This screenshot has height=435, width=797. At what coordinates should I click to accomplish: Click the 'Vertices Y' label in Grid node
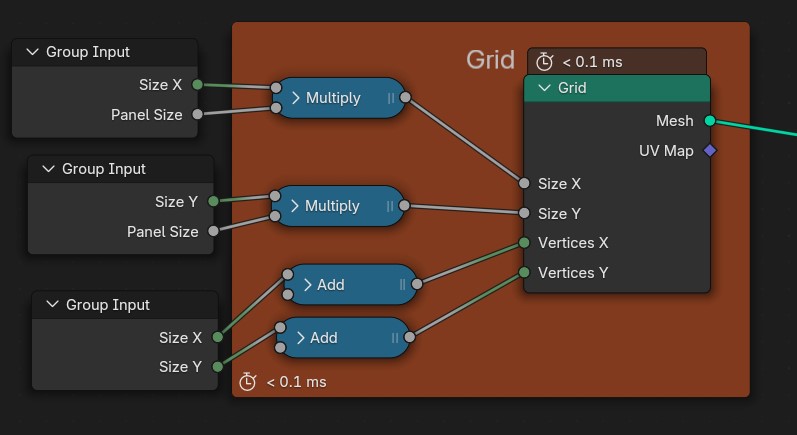(x=573, y=273)
